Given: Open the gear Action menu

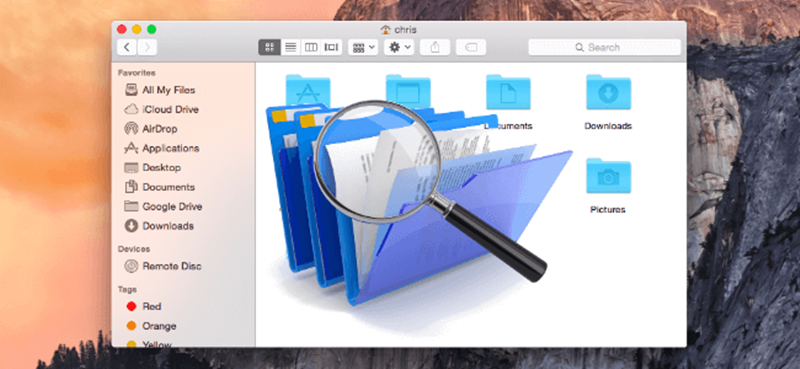Looking at the screenshot, I should click(399, 47).
